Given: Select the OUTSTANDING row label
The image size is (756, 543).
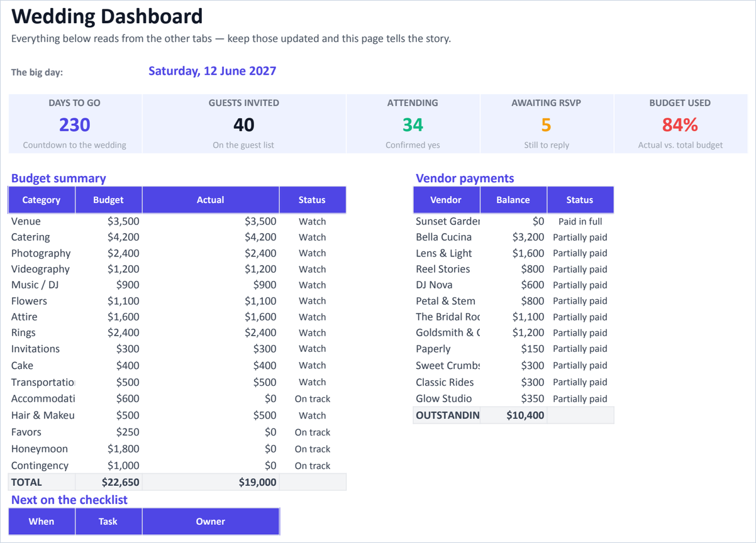Looking at the screenshot, I should (446, 415).
